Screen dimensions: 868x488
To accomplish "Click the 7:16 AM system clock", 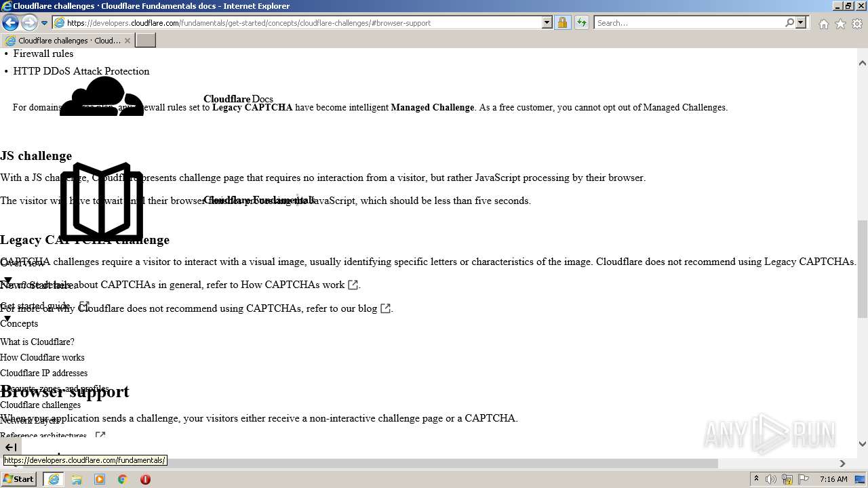I will (x=833, y=479).
